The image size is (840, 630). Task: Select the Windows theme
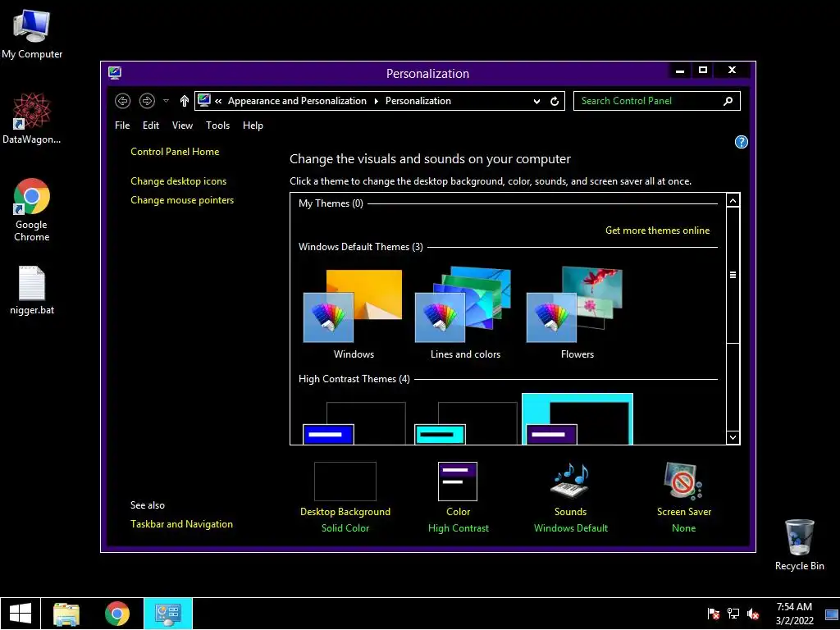[354, 313]
